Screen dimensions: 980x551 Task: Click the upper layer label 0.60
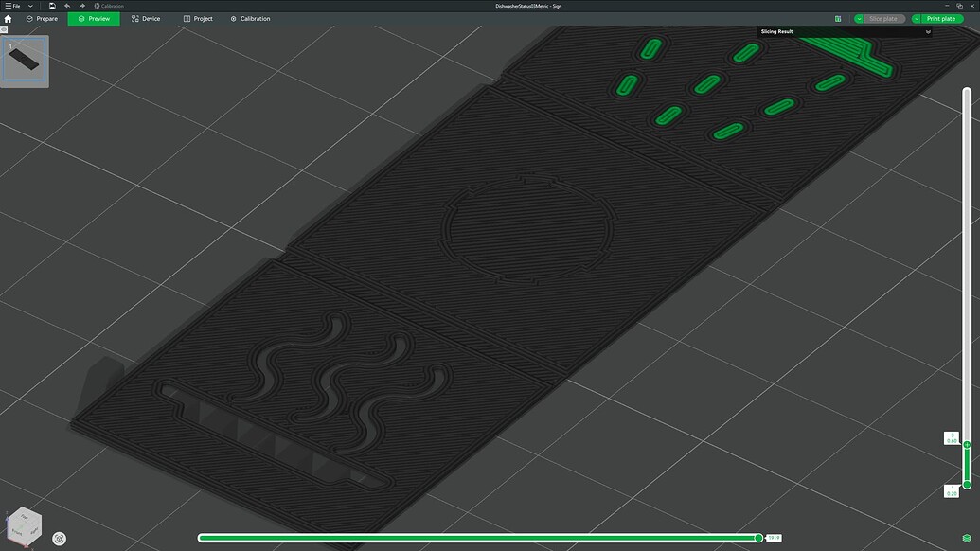[x=952, y=438]
